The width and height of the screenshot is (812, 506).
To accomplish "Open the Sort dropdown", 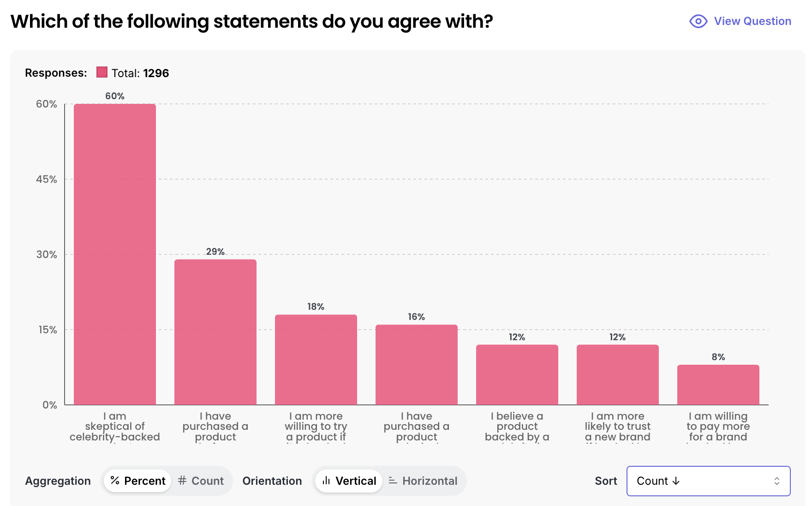I will point(708,481).
